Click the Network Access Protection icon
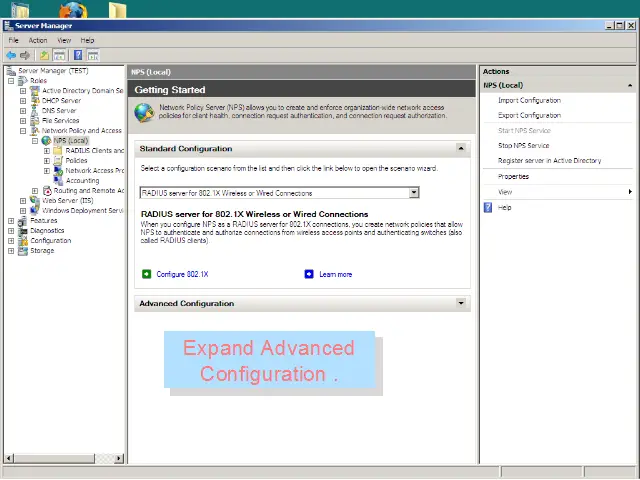640x480 pixels. 58,171
